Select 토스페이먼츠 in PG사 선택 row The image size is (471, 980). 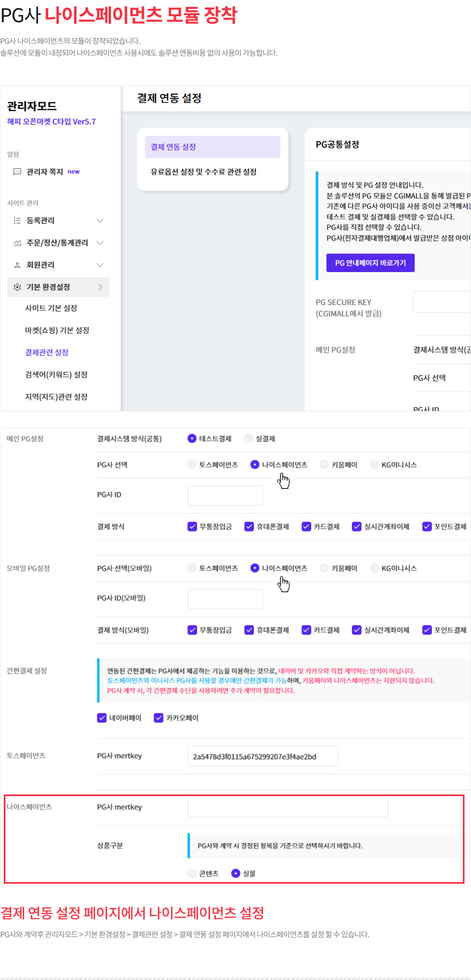coord(192,465)
